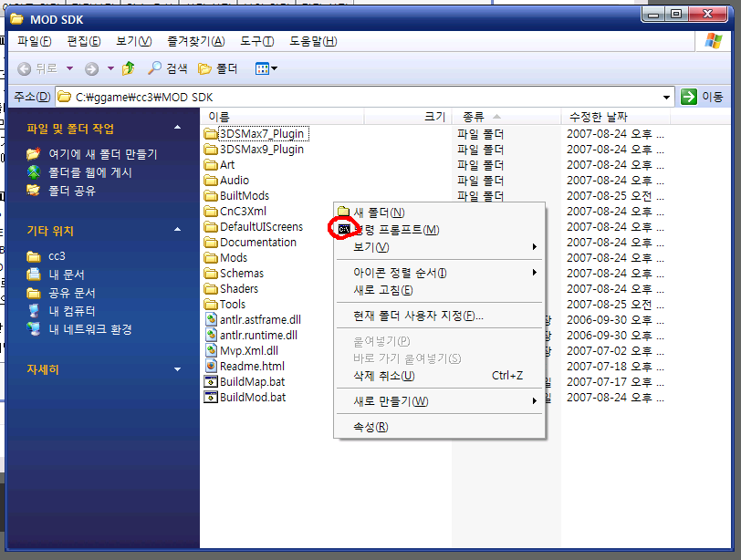Expand 새로 만들기(W) submenu

tap(440, 401)
